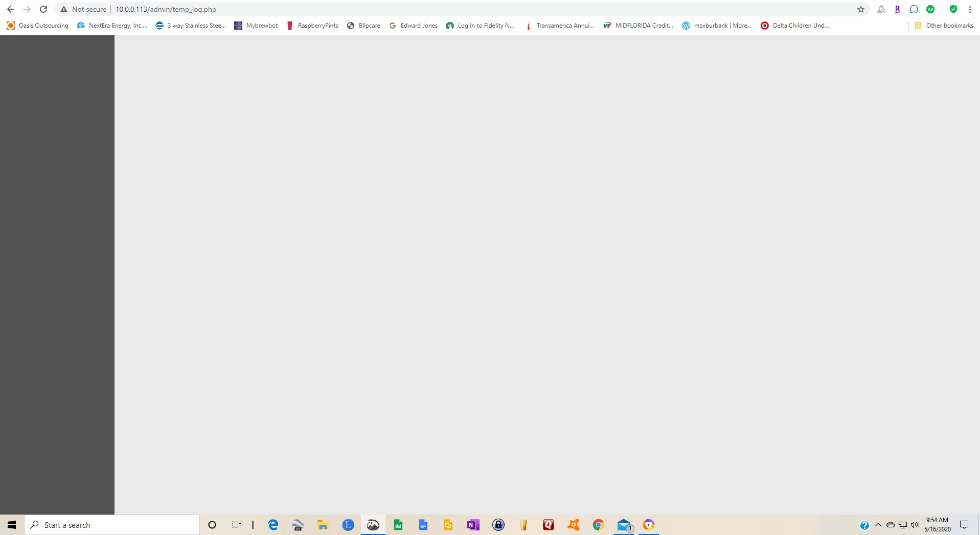Click the browser forward arrow

(27, 9)
